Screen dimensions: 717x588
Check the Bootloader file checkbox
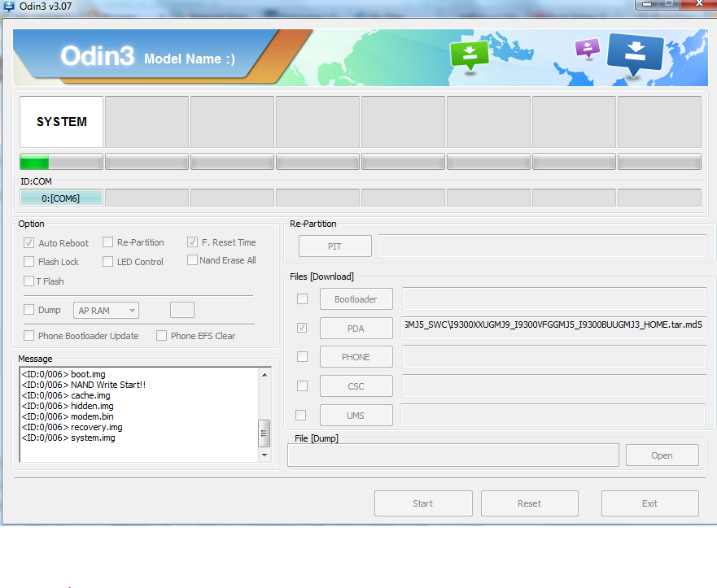click(x=302, y=298)
